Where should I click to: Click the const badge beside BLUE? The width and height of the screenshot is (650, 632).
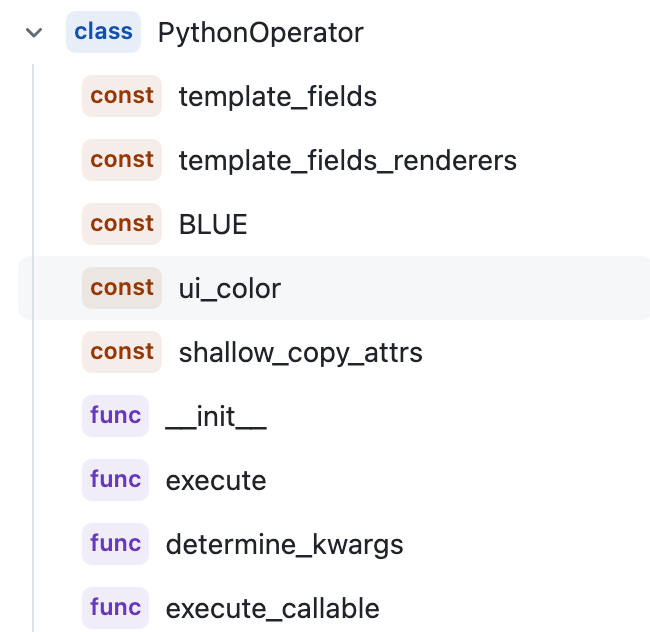coord(122,224)
